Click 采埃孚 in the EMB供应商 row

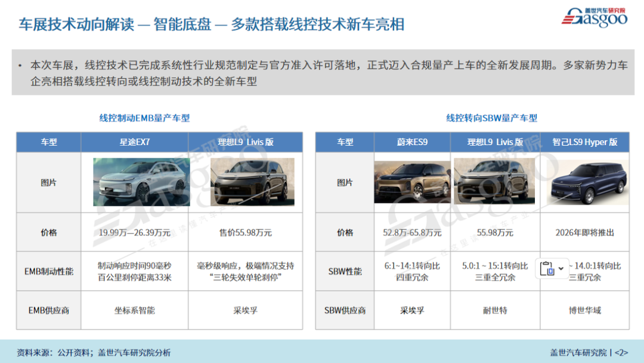[x=246, y=310]
